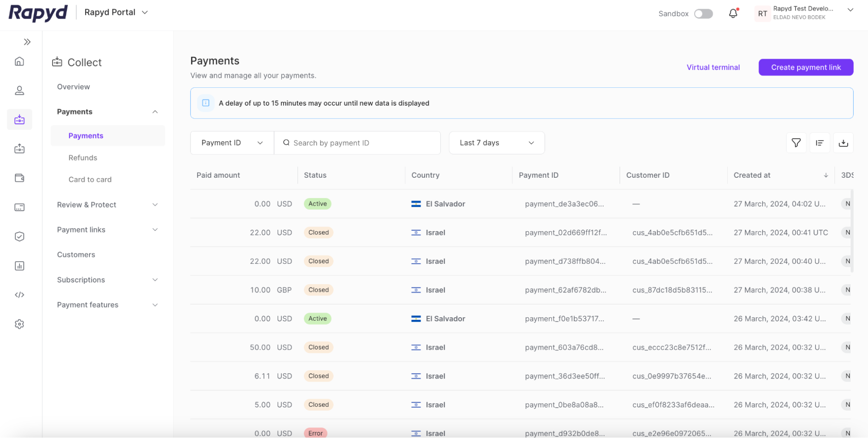The height and width of the screenshot is (438, 868).
Task: Open the Settings gear in the sidebar
Action: coord(20,324)
